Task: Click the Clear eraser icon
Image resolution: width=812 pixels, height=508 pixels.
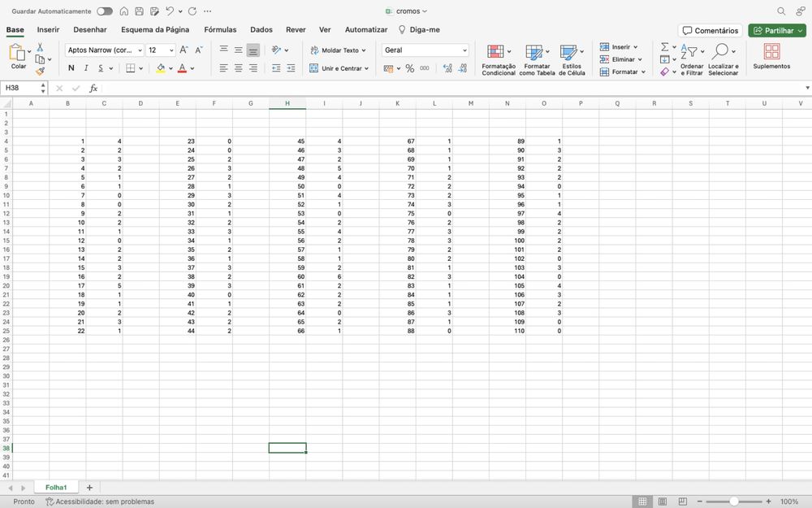Action: [665, 72]
